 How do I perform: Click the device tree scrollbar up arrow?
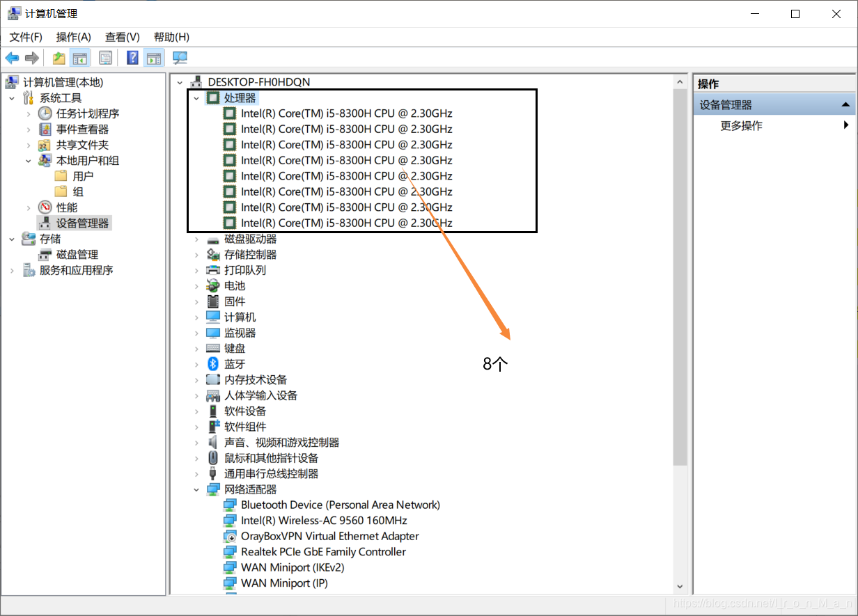pyautogui.click(x=680, y=81)
